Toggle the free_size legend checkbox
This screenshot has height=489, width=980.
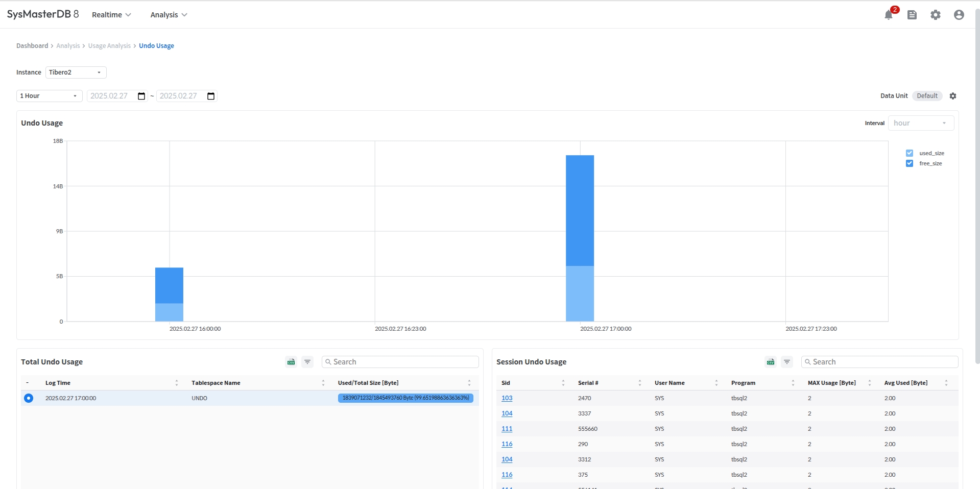(x=910, y=163)
